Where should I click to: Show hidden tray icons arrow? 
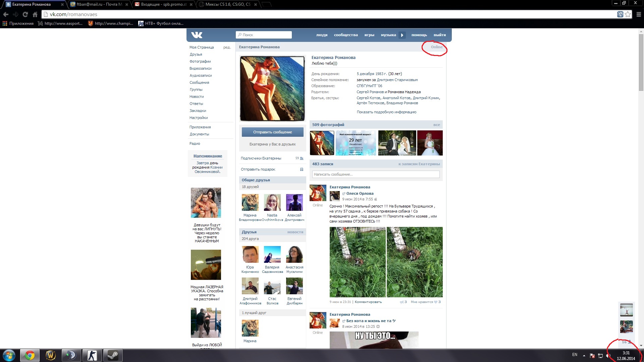click(x=584, y=356)
